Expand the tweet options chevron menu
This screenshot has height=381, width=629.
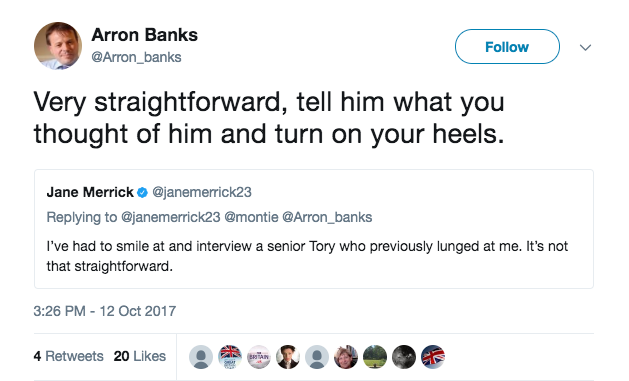click(x=585, y=48)
